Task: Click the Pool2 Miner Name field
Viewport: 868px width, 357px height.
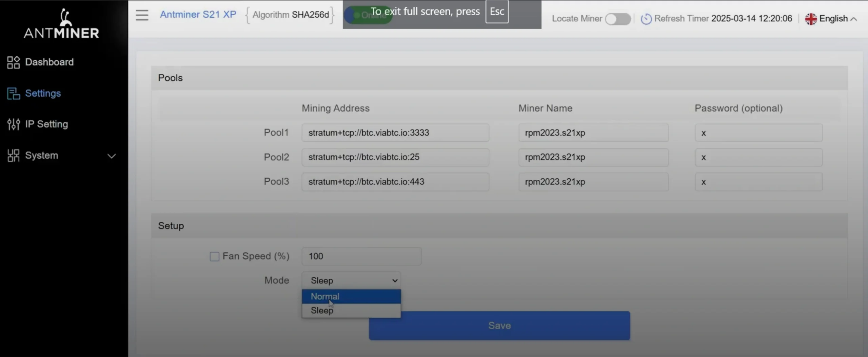Action: tap(593, 157)
